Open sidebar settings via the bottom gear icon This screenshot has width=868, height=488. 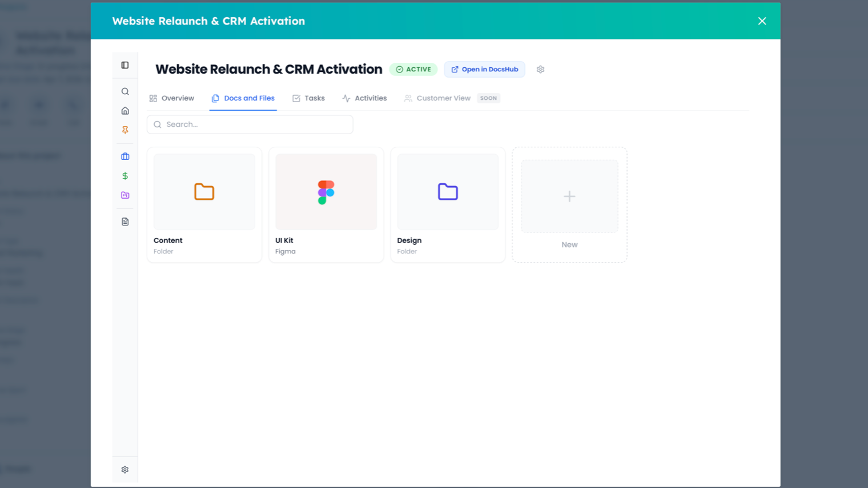[x=124, y=469]
